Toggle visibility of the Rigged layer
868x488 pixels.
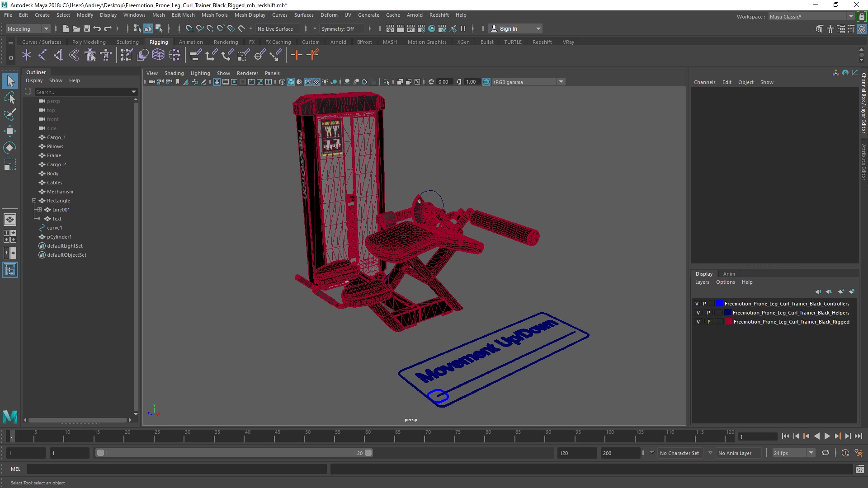(x=698, y=322)
